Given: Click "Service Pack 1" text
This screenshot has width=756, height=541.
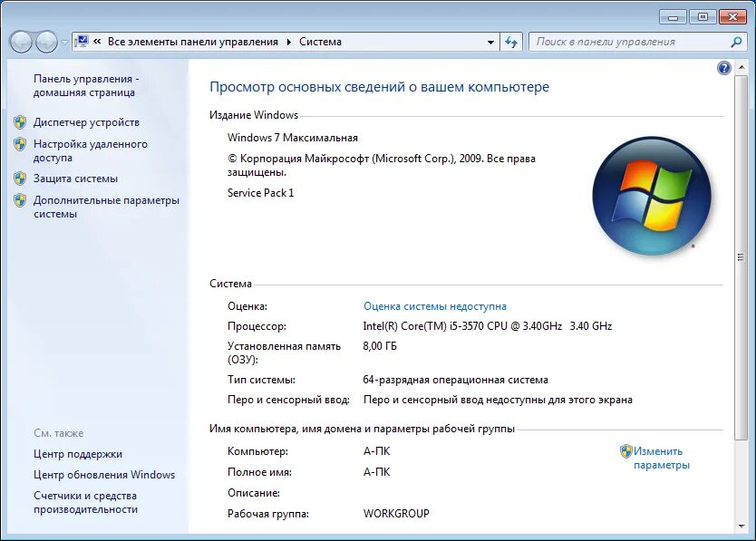Looking at the screenshot, I should pos(260,193).
